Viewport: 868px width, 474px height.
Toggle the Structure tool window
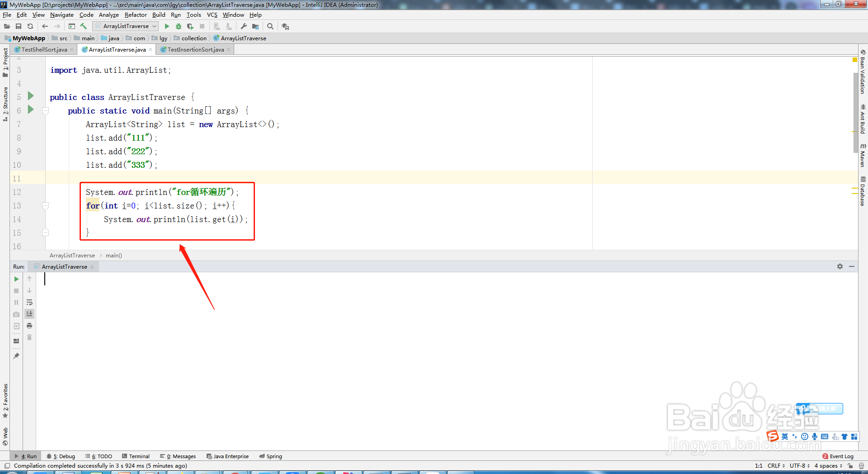pyautogui.click(x=5, y=104)
